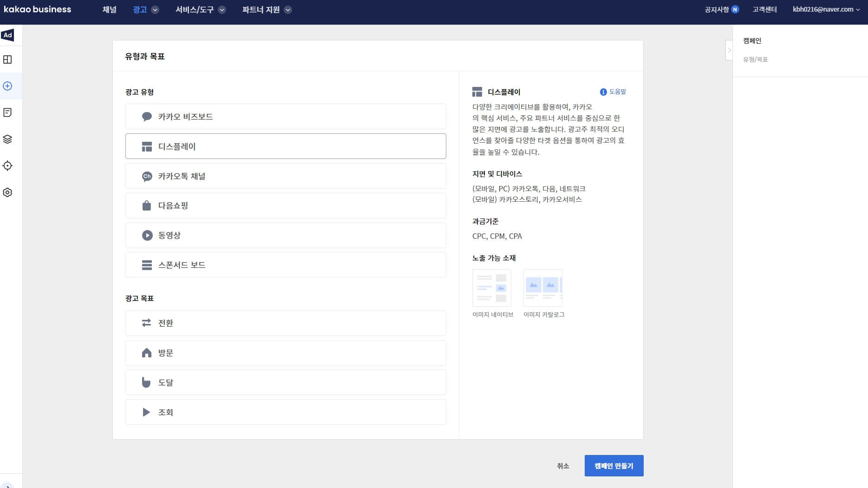View the 이미지 카탈로그 thumbnail
Image resolution: width=868 pixels, height=488 pixels.
coord(543,288)
